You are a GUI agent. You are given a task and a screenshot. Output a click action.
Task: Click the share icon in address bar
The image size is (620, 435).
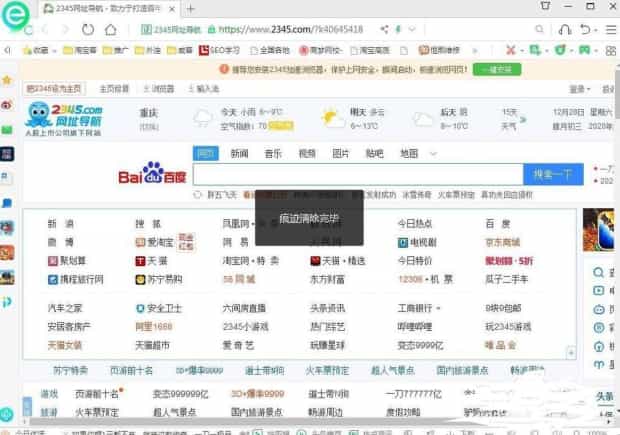point(384,29)
